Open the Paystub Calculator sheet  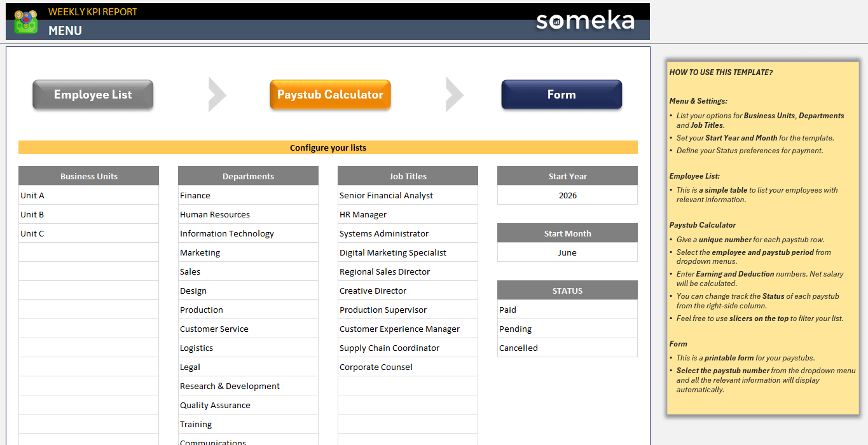[x=330, y=95]
